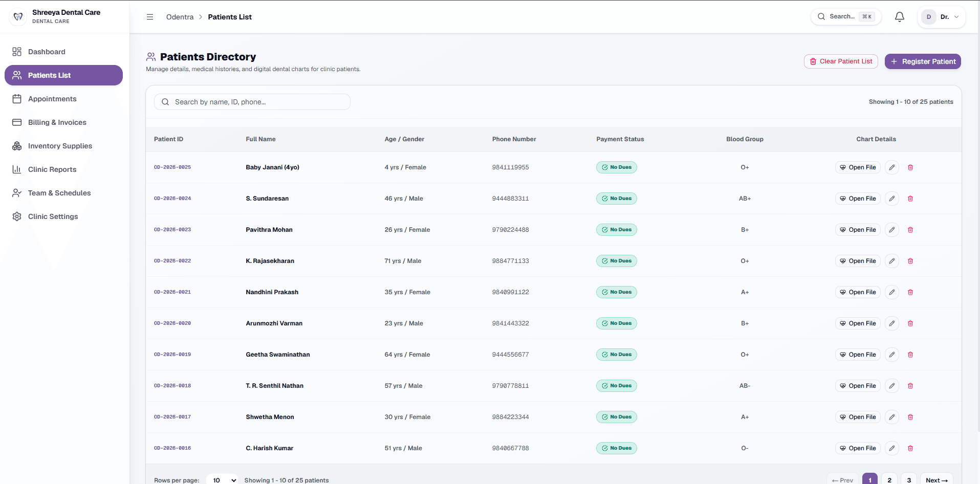Edit T. R. Senthil Nathan with pencil icon
Image resolution: width=980 pixels, height=484 pixels.
click(892, 386)
